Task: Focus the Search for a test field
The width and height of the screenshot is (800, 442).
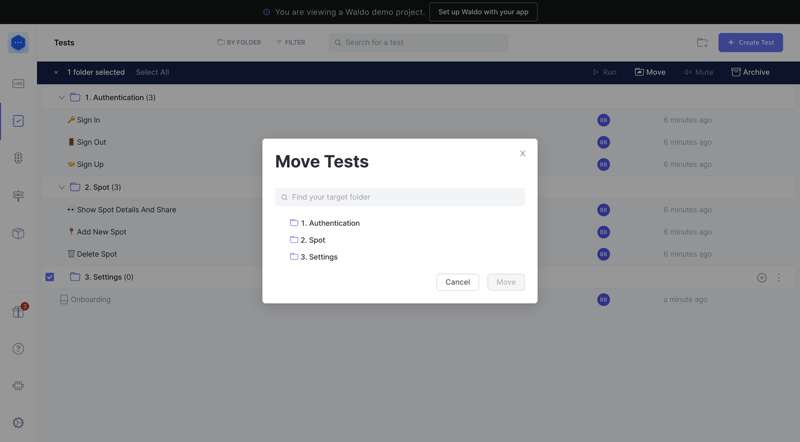Action: (x=418, y=42)
